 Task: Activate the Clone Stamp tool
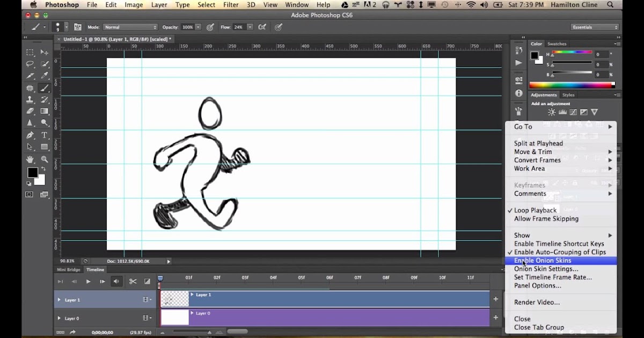(x=31, y=100)
